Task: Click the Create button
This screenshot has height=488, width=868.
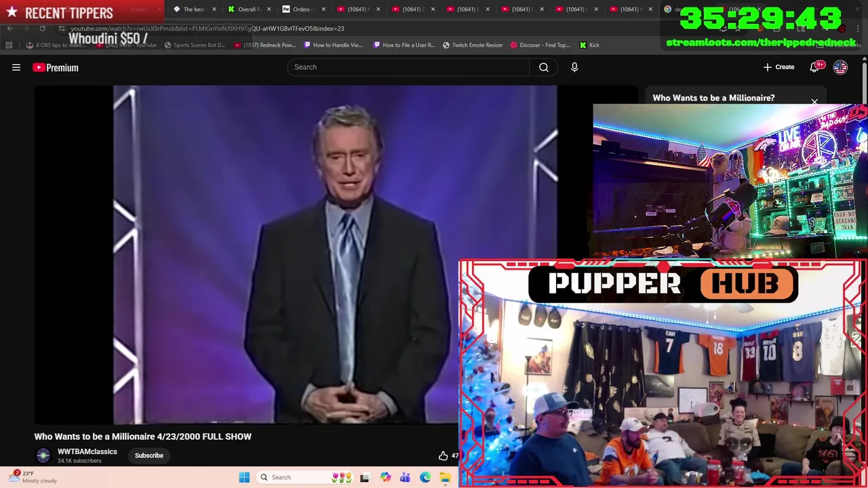Action: 778,67
